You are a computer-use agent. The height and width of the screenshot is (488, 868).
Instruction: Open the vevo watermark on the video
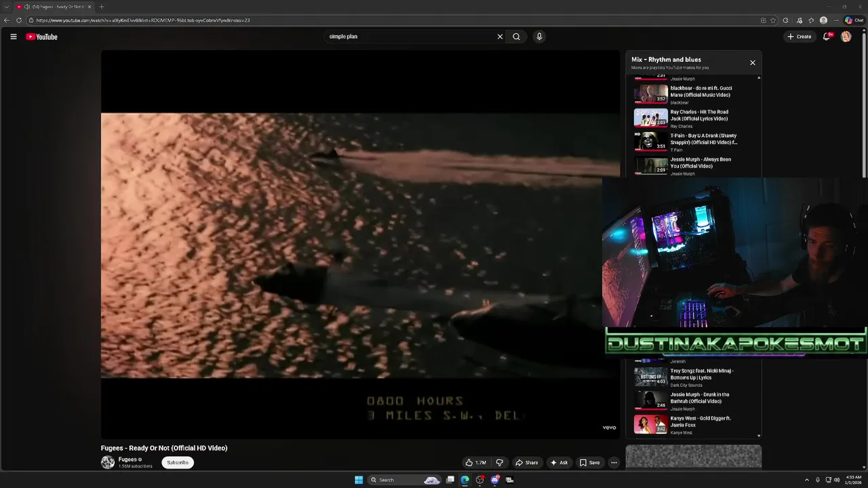coord(609,428)
